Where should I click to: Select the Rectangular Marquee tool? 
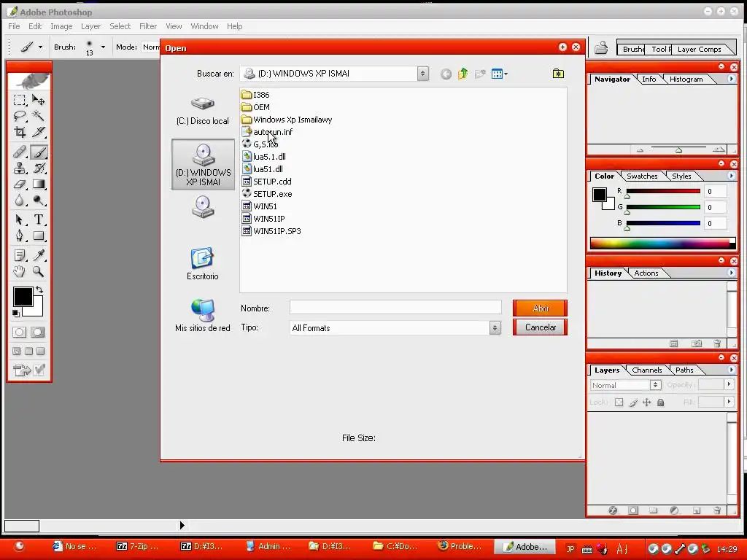click(20, 100)
